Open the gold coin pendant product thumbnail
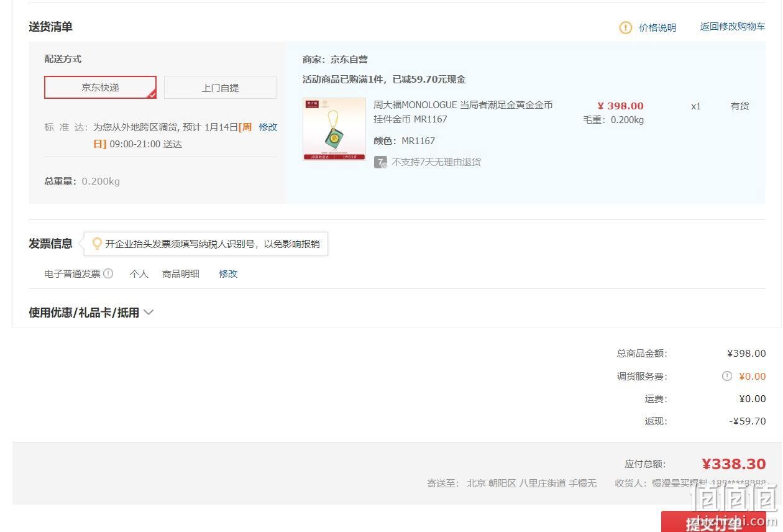Viewport: 783px width, 532px height. (334, 129)
